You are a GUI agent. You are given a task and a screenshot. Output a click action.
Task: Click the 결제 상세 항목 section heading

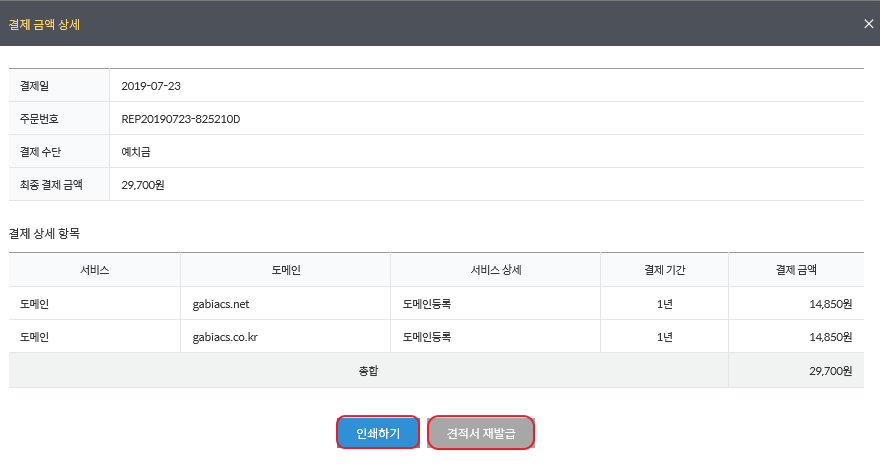point(44,233)
